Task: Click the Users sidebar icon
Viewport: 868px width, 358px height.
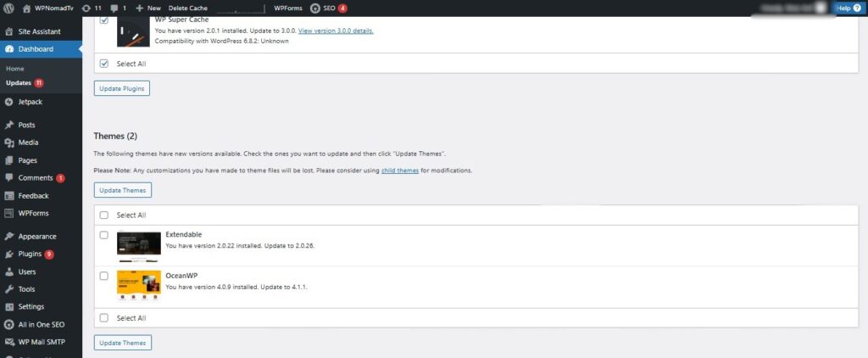Action: pyautogui.click(x=8, y=271)
